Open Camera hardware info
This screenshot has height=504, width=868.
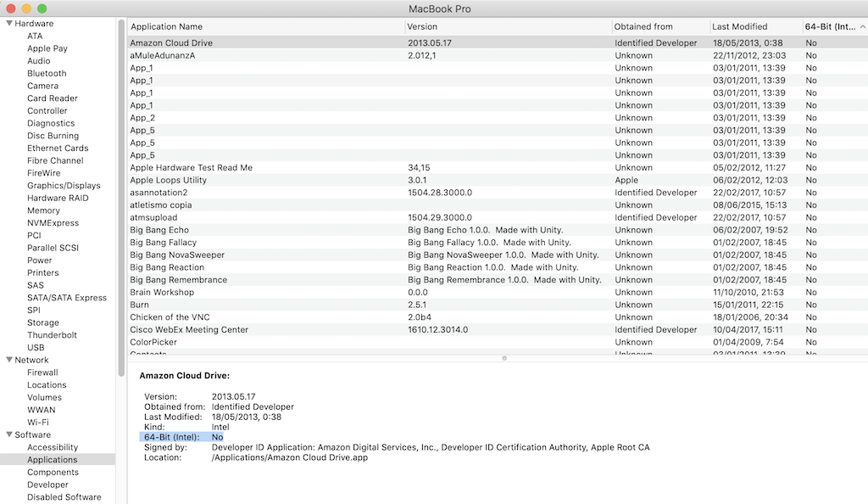pyautogui.click(x=42, y=86)
